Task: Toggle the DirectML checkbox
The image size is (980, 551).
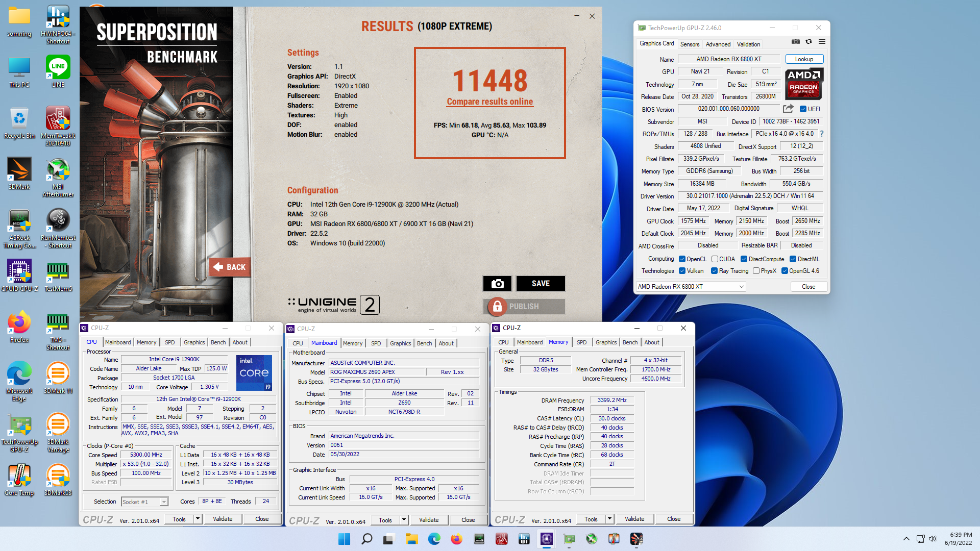Action: pyautogui.click(x=793, y=259)
